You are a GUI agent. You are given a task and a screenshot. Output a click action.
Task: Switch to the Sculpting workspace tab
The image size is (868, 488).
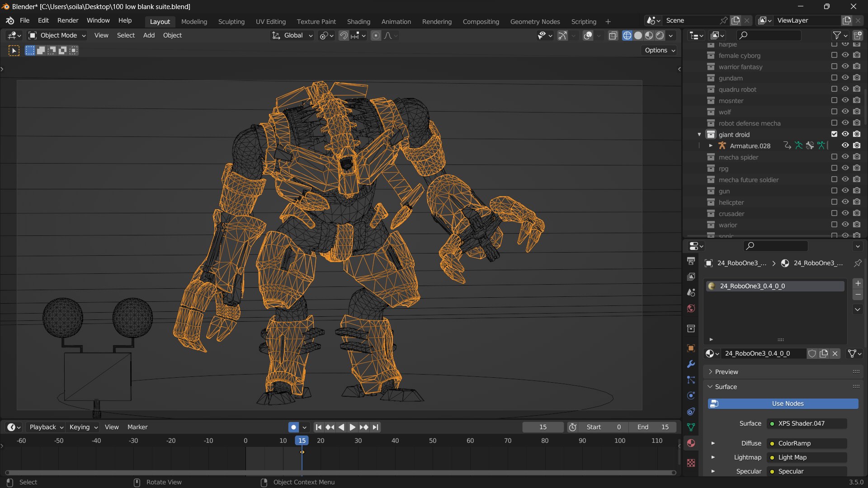pos(231,22)
